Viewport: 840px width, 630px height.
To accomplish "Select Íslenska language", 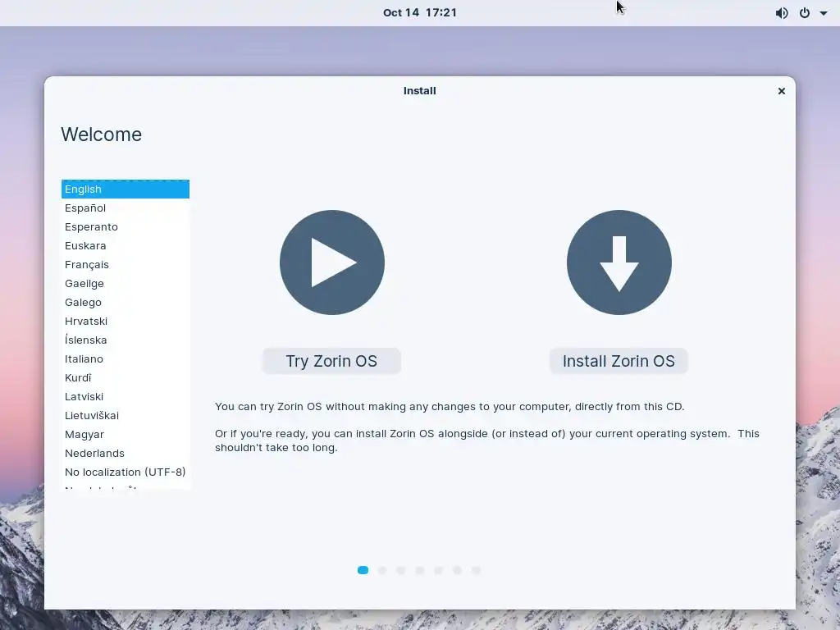I will click(126, 340).
